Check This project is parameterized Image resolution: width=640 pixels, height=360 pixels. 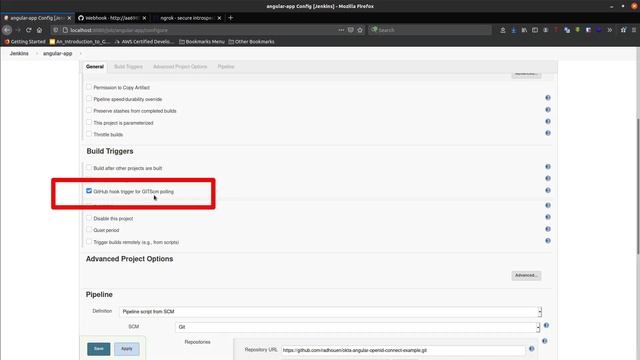tap(89, 122)
